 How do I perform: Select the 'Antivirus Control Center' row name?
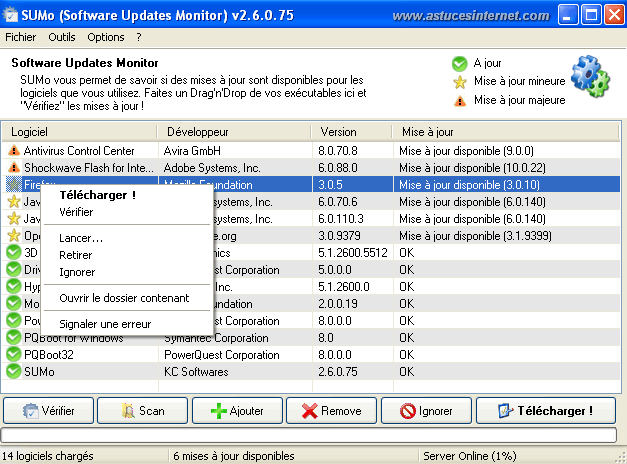[x=79, y=151]
